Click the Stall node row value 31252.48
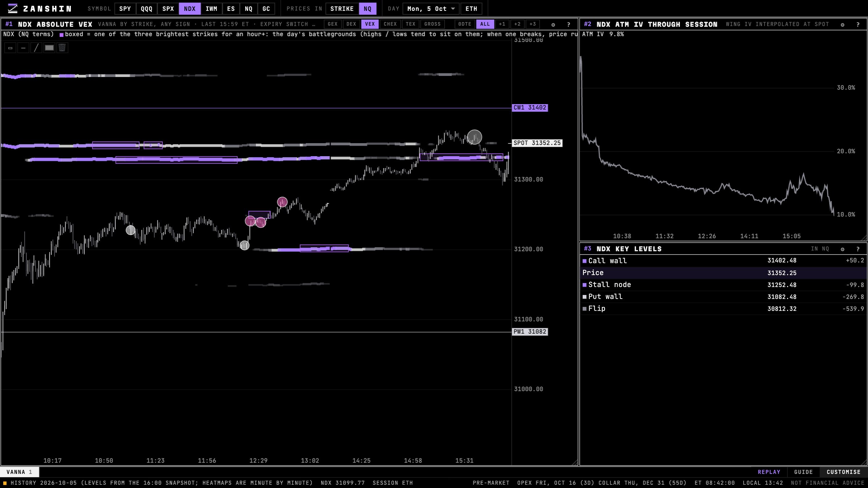Image resolution: width=868 pixels, height=488 pixels. click(782, 285)
